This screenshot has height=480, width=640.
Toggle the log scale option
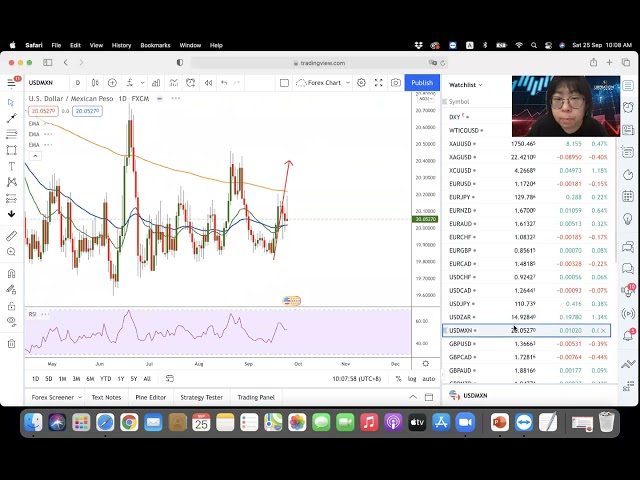coord(412,379)
